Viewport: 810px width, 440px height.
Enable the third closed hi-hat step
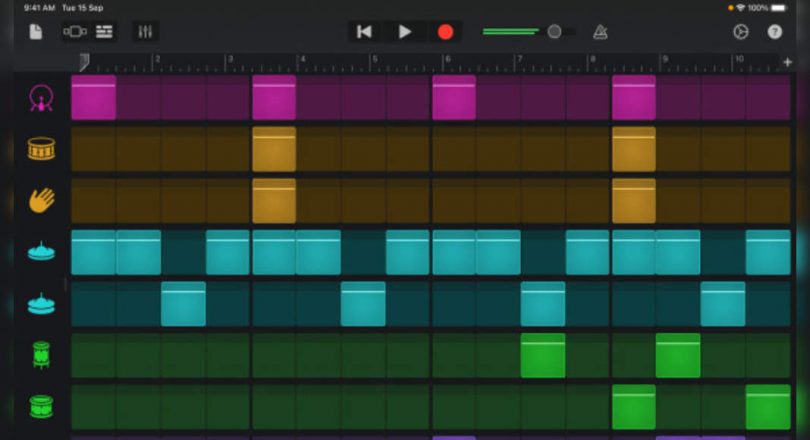183,253
